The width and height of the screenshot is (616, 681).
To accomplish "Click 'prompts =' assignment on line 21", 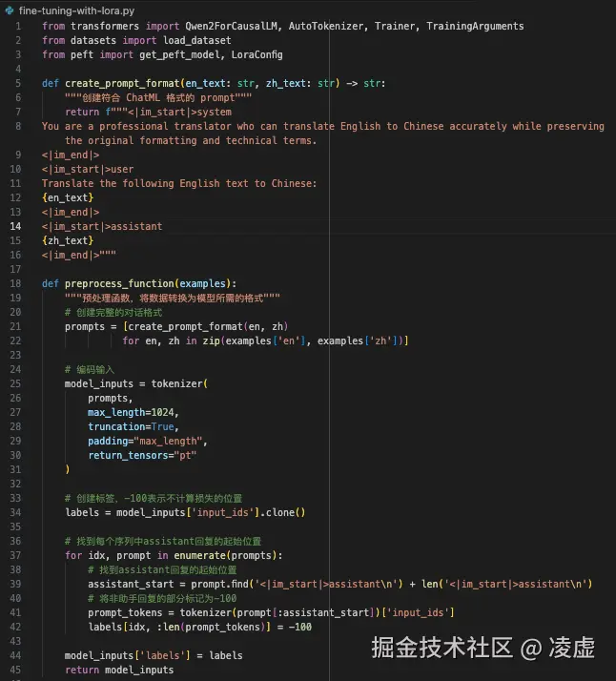I will click(91, 326).
